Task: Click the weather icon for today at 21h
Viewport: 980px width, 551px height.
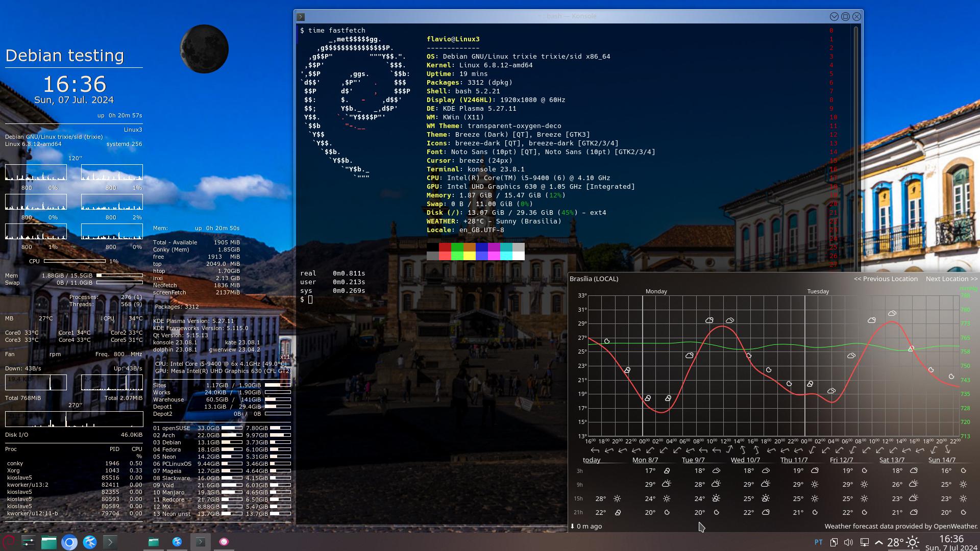Action: (618, 512)
